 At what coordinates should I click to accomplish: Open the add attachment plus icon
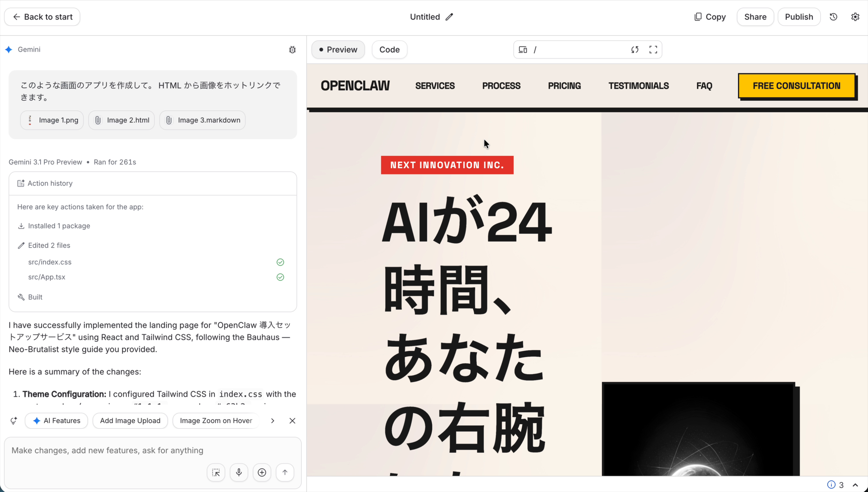point(262,472)
